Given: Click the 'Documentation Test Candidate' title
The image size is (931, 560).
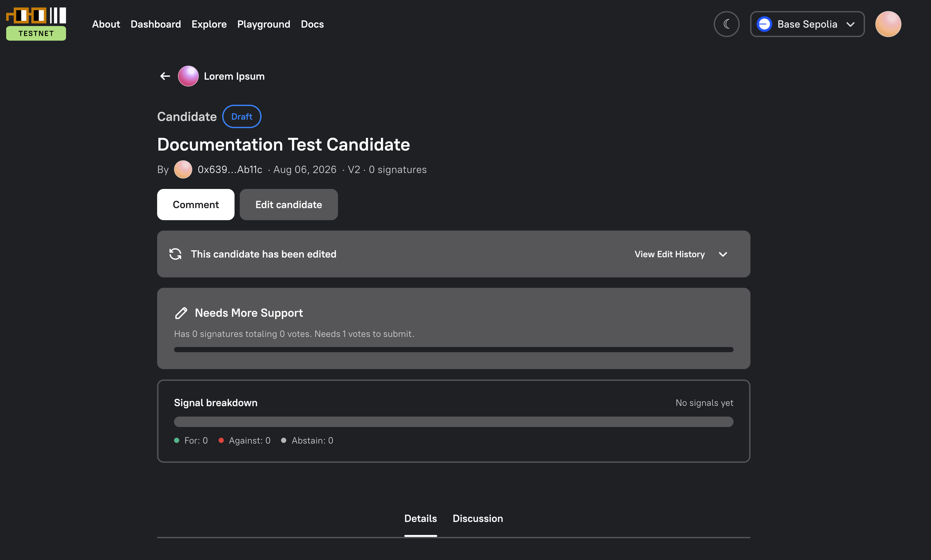Looking at the screenshot, I should [x=283, y=144].
